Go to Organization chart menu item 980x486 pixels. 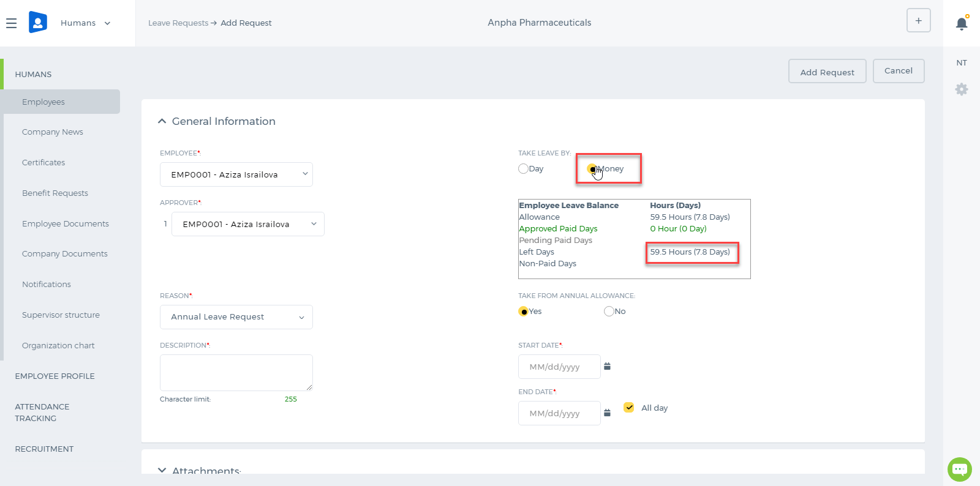(58, 345)
